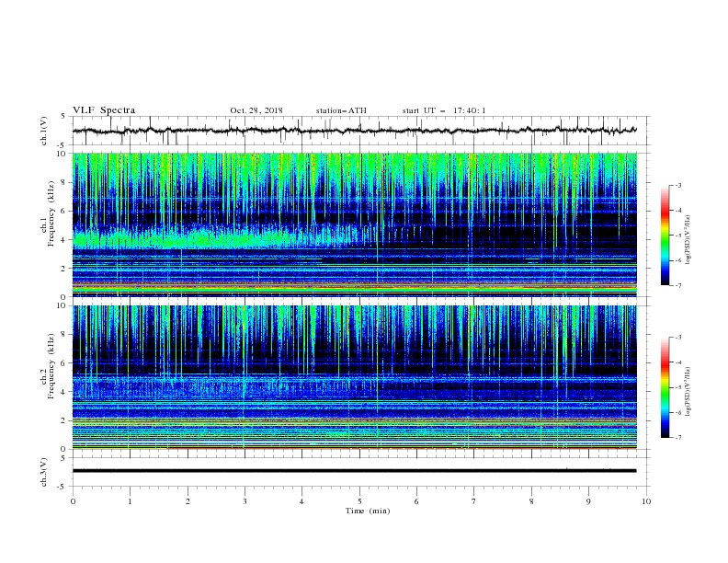Image resolution: width=728 pixels, height=563 pixels.
Task: Click time axis tick label "9"
Action: (588, 501)
